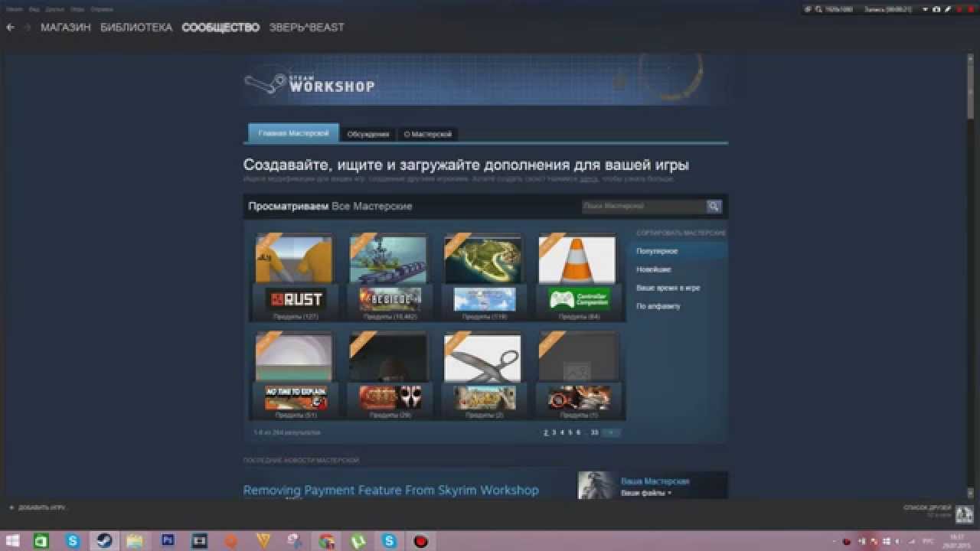The height and width of the screenshot is (551, 980).
Task: Focus the Workshop search field
Action: (643, 206)
